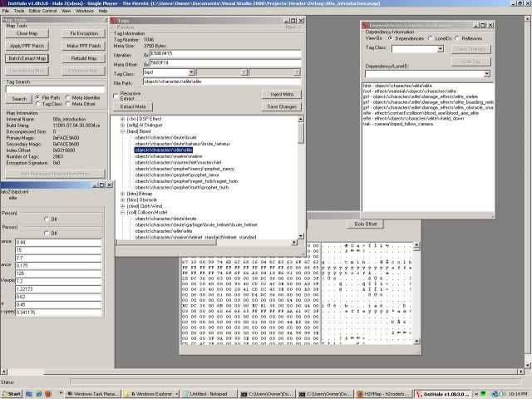Select objects\characters\brute\brute under Biped
The image size is (532, 399).
(x=165, y=137)
